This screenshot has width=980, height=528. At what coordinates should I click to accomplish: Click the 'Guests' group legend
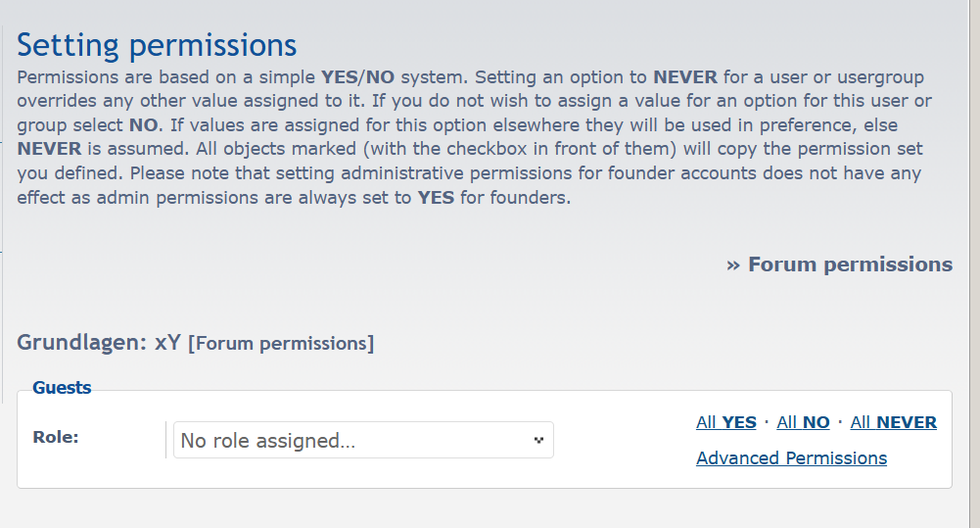[62, 388]
